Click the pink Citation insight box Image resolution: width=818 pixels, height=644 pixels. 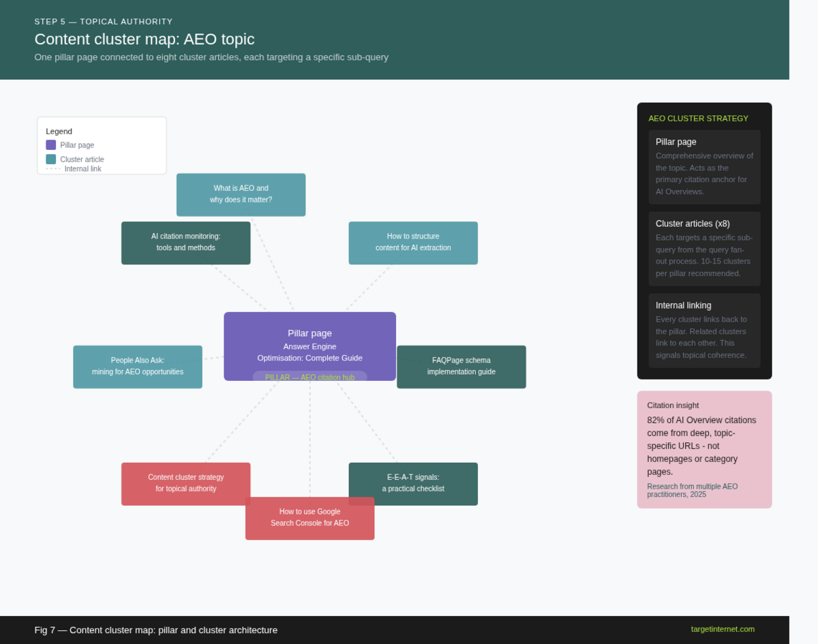click(704, 449)
